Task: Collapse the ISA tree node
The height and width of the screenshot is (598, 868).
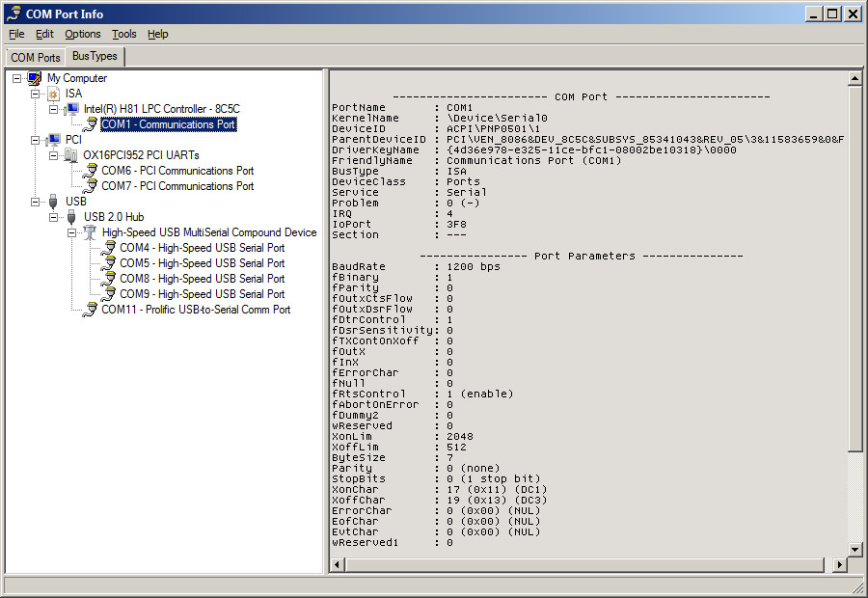Action: (36, 94)
